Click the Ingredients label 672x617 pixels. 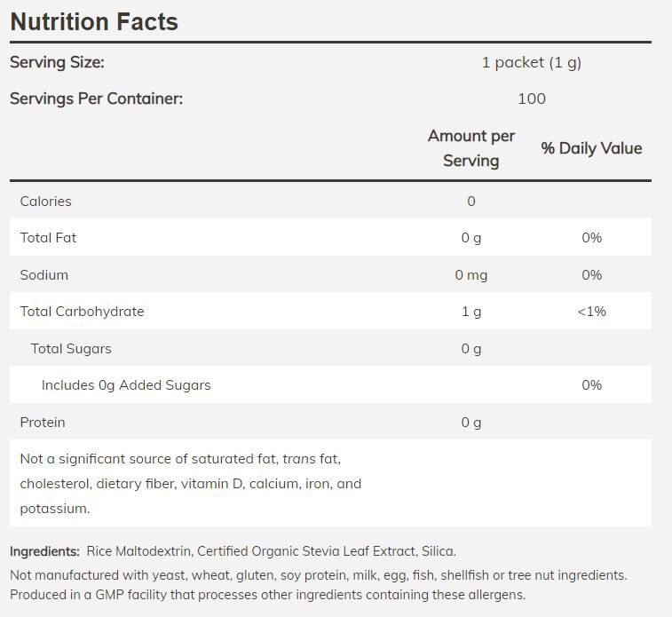click(x=44, y=551)
